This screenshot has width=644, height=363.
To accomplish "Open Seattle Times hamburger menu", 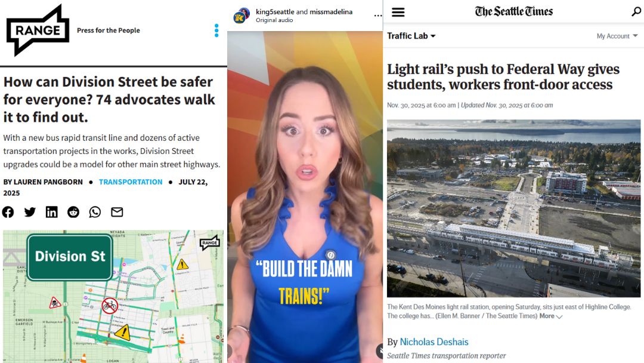I will coord(398,12).
